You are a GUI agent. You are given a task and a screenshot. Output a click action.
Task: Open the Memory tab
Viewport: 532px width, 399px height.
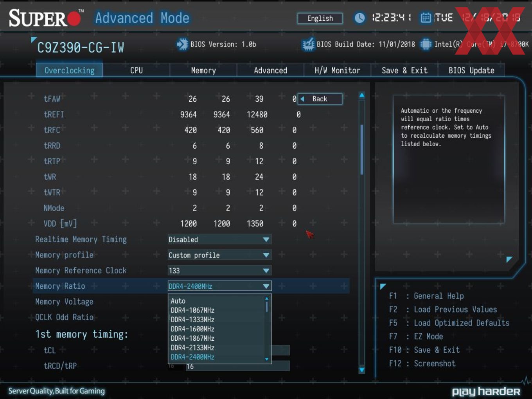pyautogui.click(x=203, y=70)
